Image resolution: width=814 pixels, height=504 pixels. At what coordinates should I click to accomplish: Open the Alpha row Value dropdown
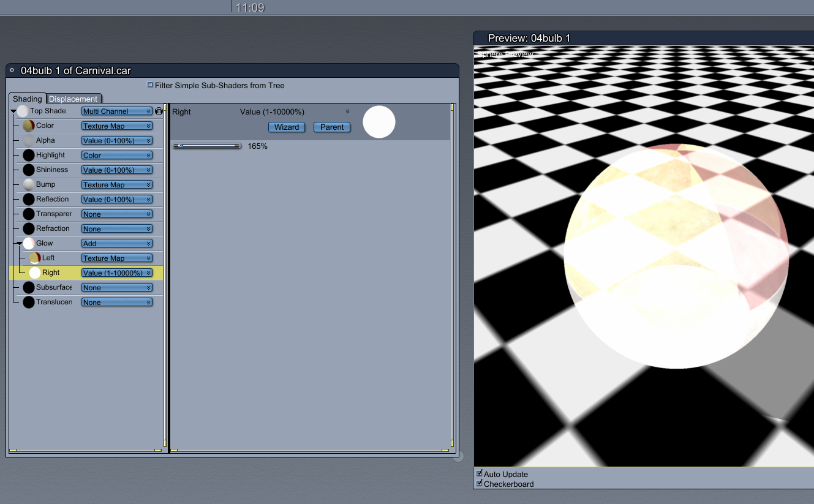click(117, 141)
